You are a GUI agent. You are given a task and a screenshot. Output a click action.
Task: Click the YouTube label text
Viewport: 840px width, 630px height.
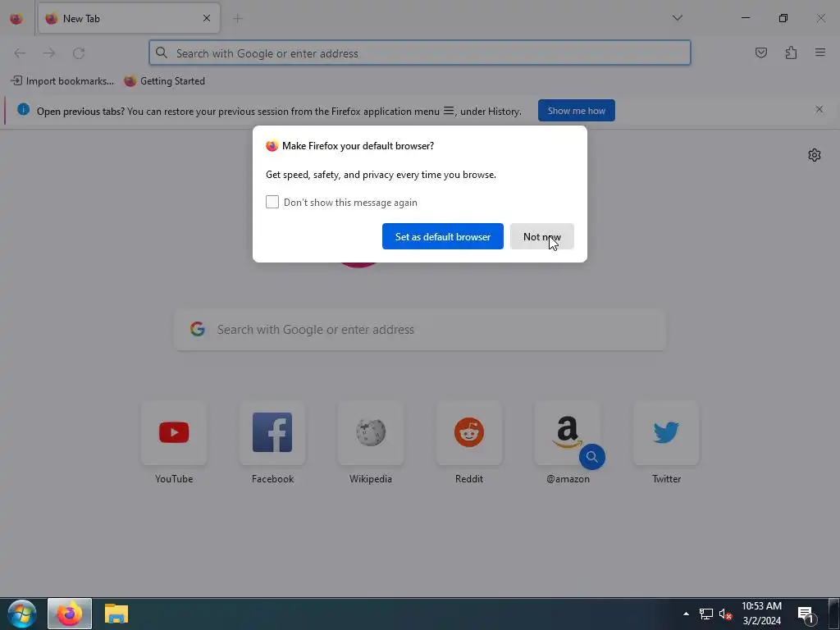point(174,479)
